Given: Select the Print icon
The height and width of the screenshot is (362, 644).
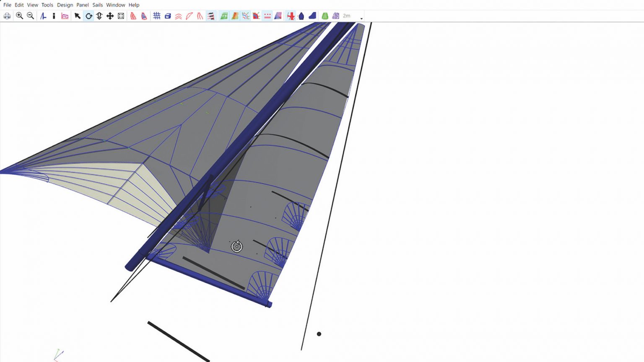Looking at the screenshot, I should coord(7,16).
